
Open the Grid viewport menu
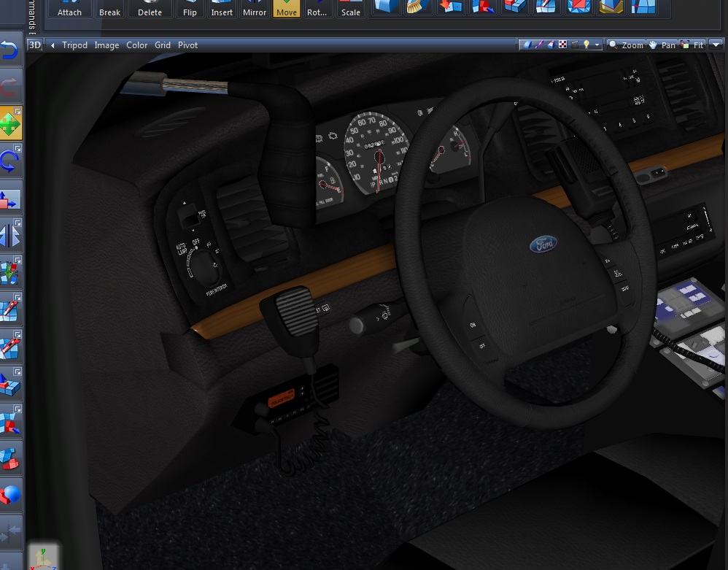pyautogui.click(x=163, y=45)
